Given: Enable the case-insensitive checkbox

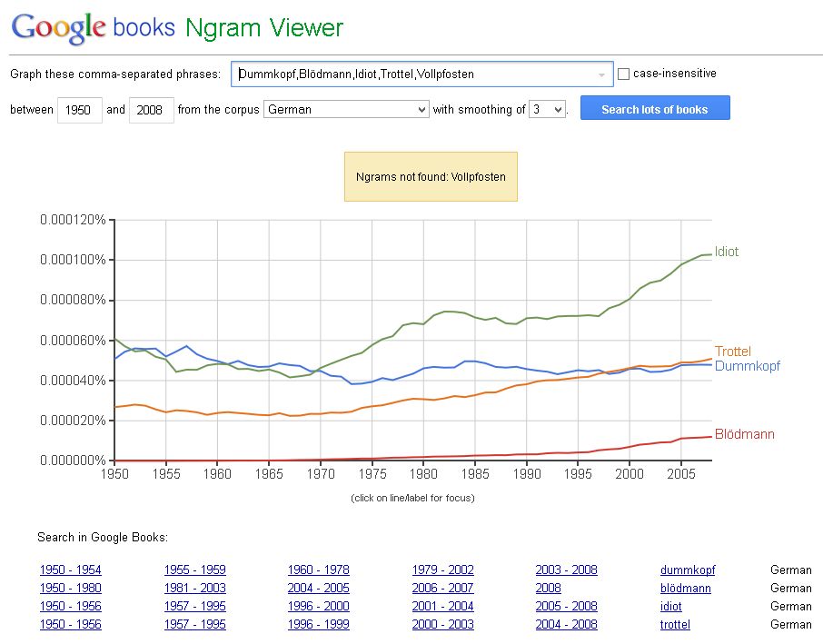Looking at the screenshot, I should click(x=623, y=74).
